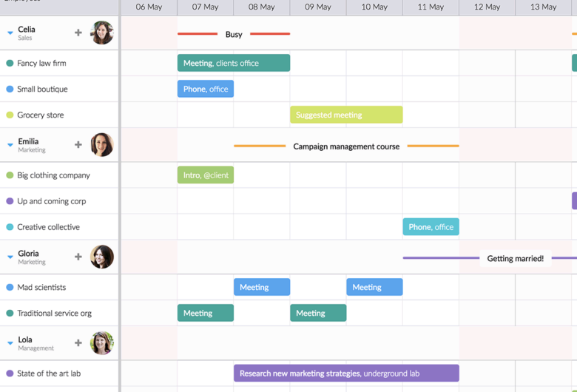This screenshot has width=577, height=392.
Task: Open Traditional service org Meeting on 07 May
Action: tap(206, 313)
